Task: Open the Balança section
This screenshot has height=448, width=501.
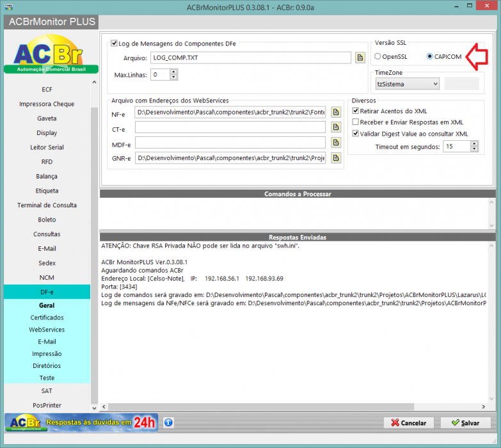Action: tap(47, 177)
